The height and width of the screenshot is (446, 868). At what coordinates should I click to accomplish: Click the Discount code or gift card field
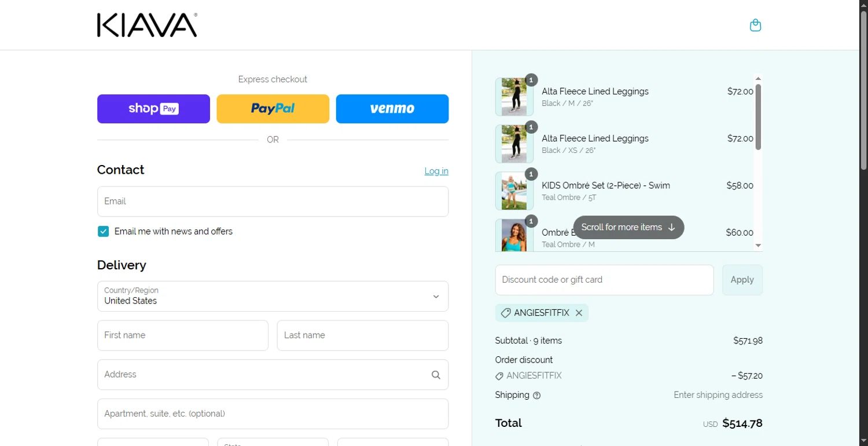(x=604, y=280)
